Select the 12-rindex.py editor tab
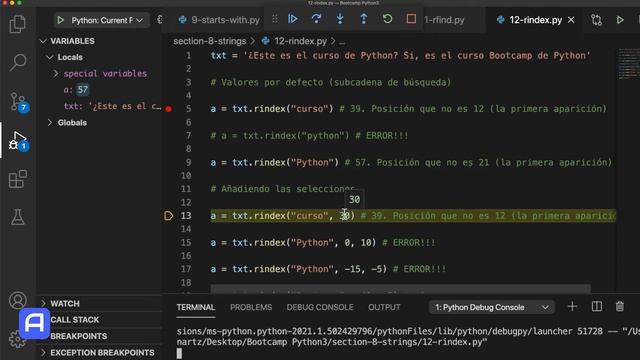The image size is (640, 360). coord(536,20)
